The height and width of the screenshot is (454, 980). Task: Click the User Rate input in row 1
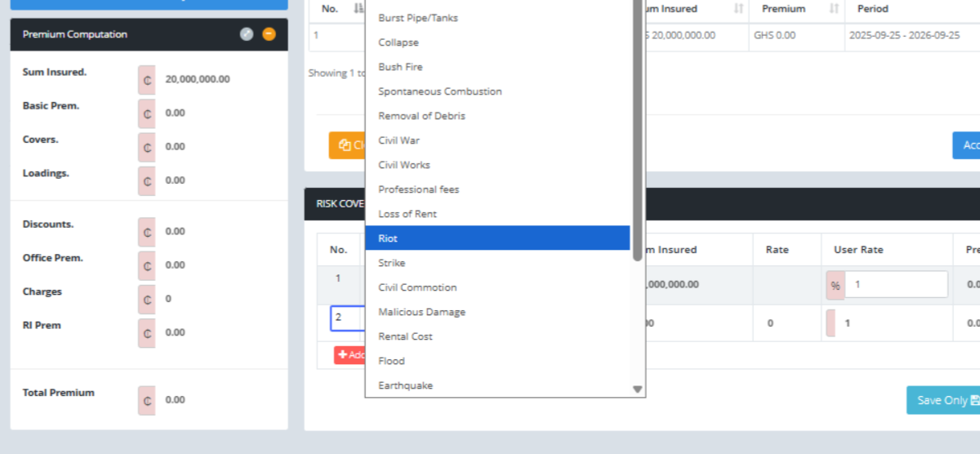coord(896,285)
